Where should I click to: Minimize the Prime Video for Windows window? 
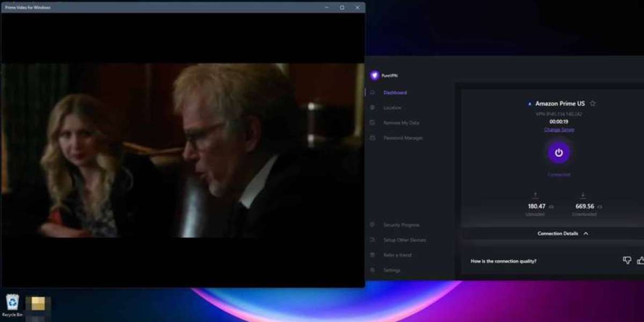pyautogui.click(x=327, y=8)
